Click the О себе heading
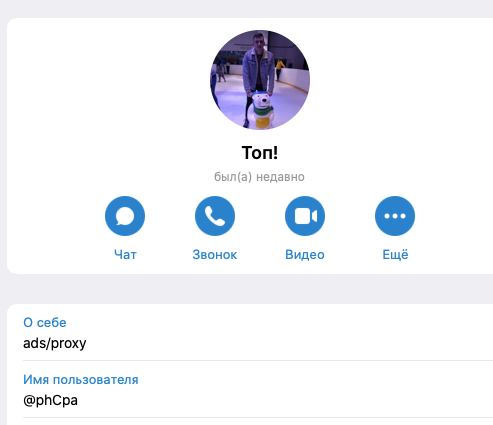The width and height of the screenshot is (493, 425). [x=45, y=323]
